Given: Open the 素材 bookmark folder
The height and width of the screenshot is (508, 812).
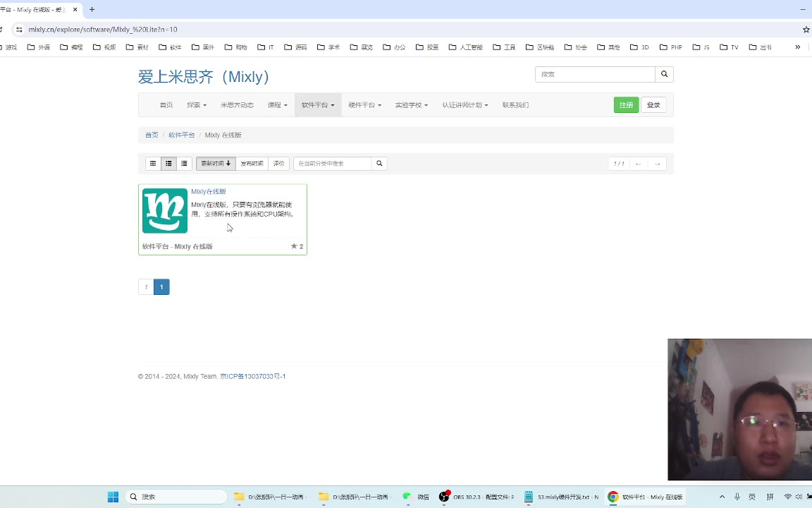Looking at the screenshot, I should (137, 47).
